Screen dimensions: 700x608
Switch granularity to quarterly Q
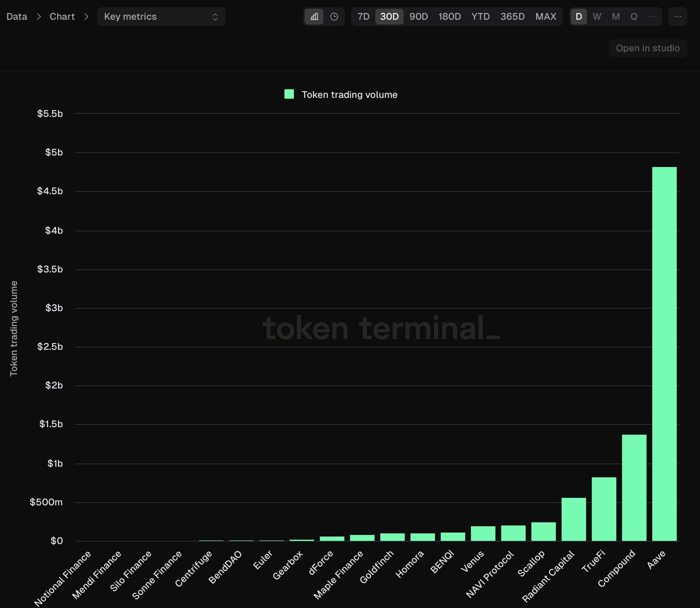634,17
